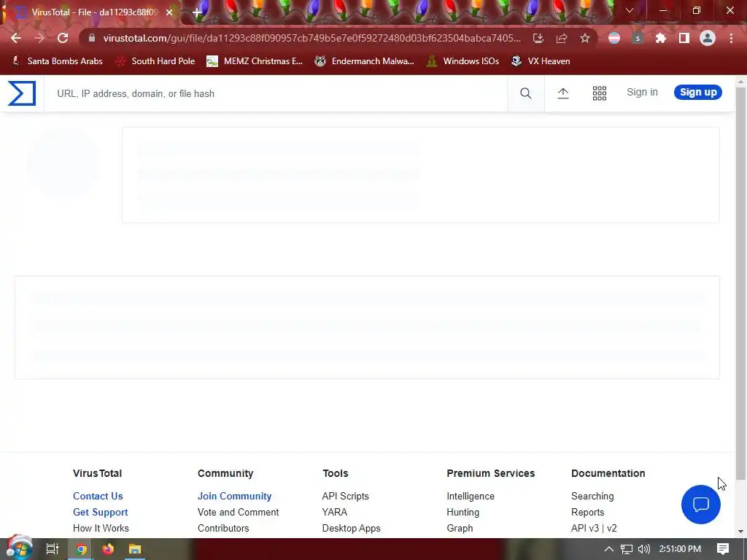The height and width of the screenshot is (560, 747).
Task: Open the Desktop Apps link
Action: click(x=351, y=529)
